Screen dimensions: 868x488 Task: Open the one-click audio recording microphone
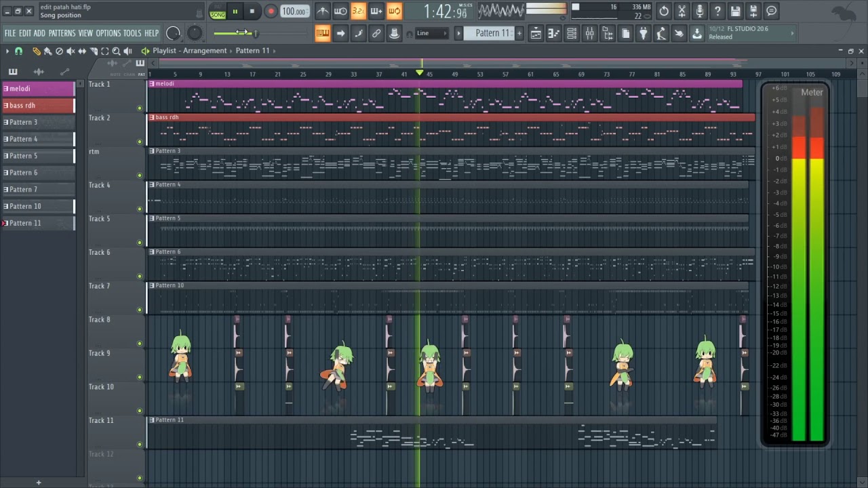[x=700, y=11]
